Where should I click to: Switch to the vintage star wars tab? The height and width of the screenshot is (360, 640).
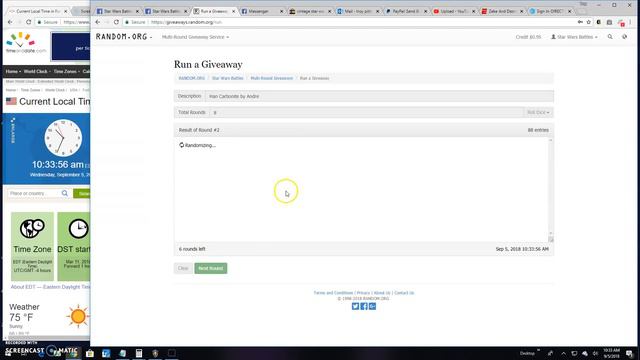pos(309,11)
